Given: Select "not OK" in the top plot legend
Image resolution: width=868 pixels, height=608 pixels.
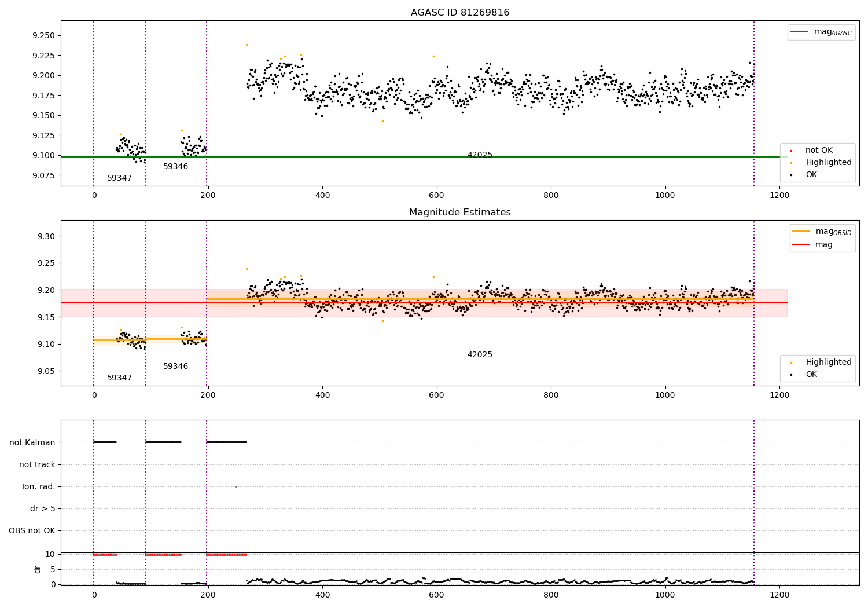Looking at the screenshot, I should (x=819, y=151).
